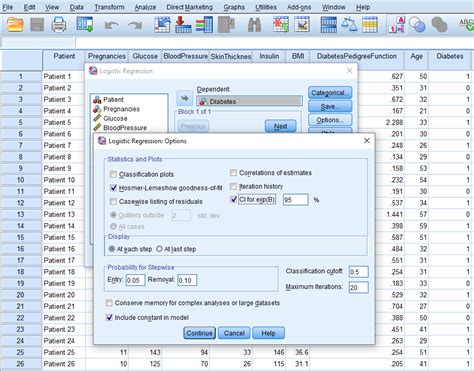Select At last step display option
Screen dimensions: 474x371
coord(159,249)
